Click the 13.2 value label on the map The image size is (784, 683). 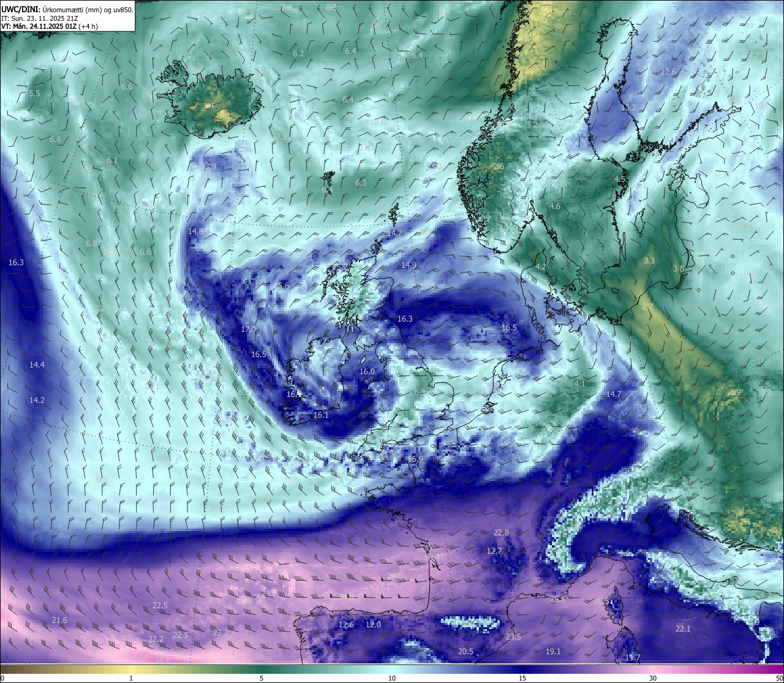628,107
